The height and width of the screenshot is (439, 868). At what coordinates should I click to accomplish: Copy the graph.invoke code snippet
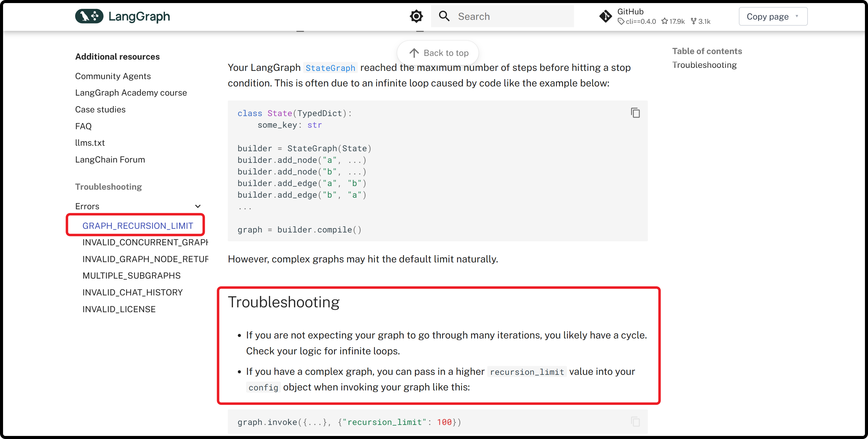pyautogui.click(x=635, y=422)
